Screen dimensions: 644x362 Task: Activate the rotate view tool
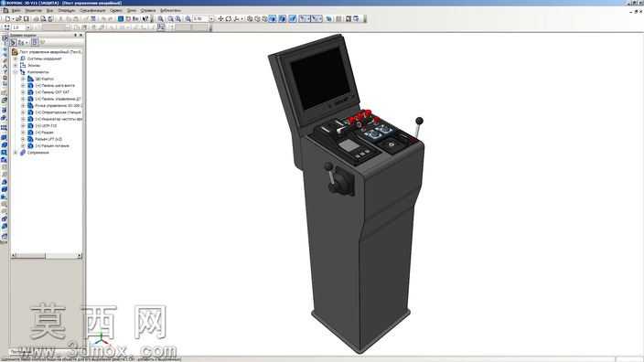pyautogui.click(x=229, y=19)
